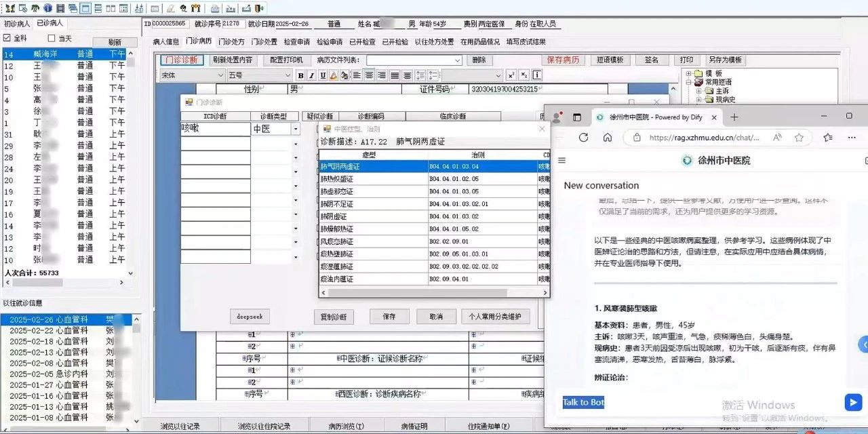
Task: Expand the 常用短语 subfolder 主诉
Action: (x=699, y=91)
